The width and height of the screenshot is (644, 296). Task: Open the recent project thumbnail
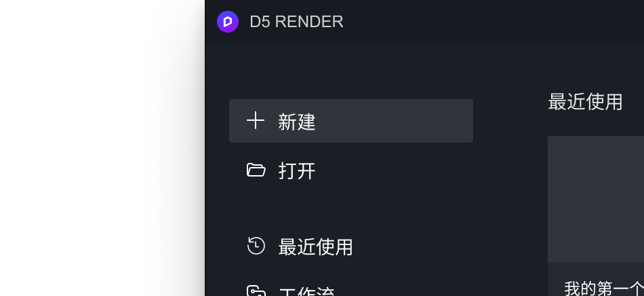coord(596,199)
